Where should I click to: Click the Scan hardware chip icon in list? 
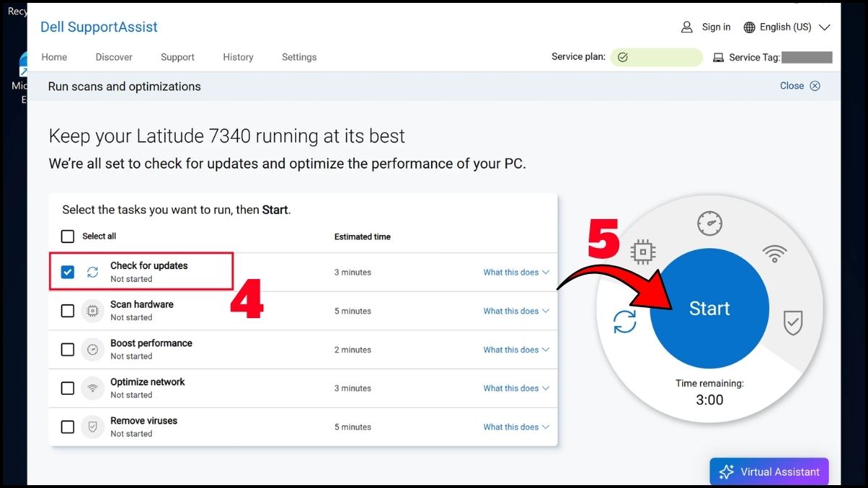(x=93, y=311)
